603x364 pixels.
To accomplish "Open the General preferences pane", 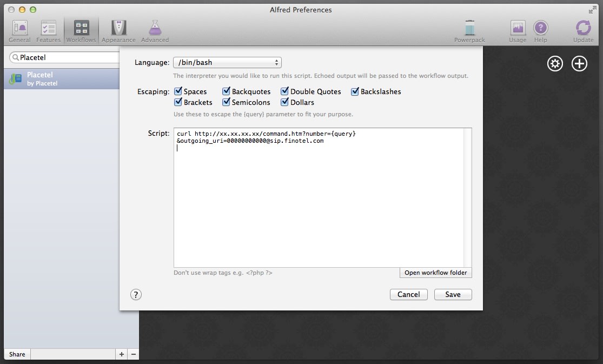I will [19, 31].
